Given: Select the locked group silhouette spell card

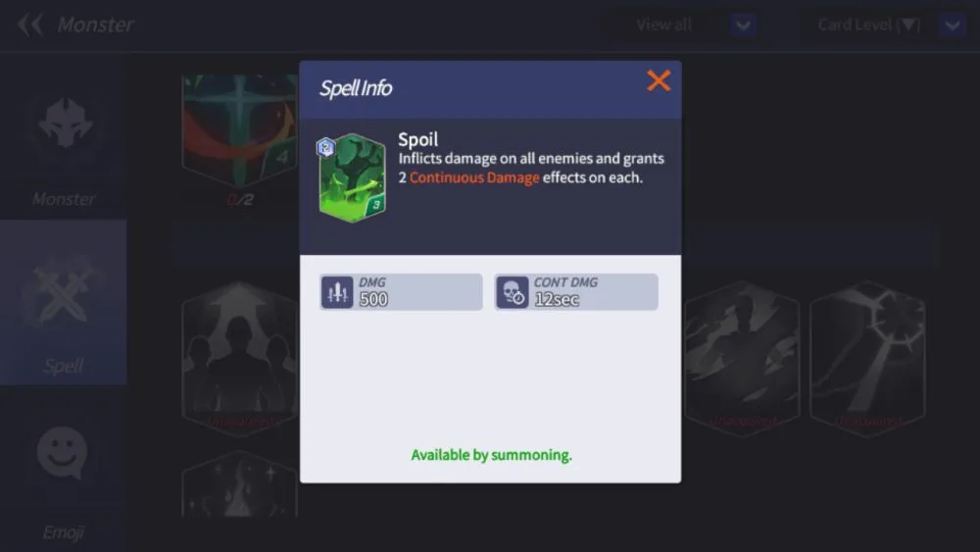Looking at the screenshot, I should [x=240, y=358].
